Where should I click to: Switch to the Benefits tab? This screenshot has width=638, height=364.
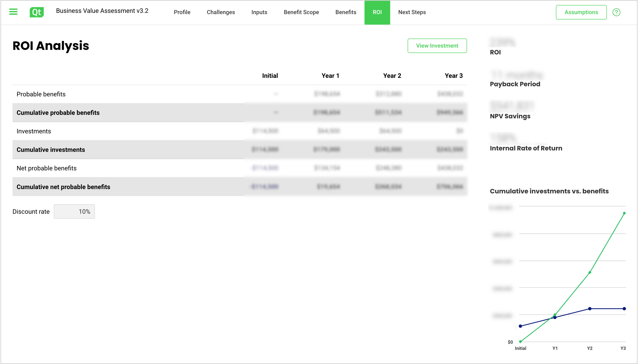[346, 12]
